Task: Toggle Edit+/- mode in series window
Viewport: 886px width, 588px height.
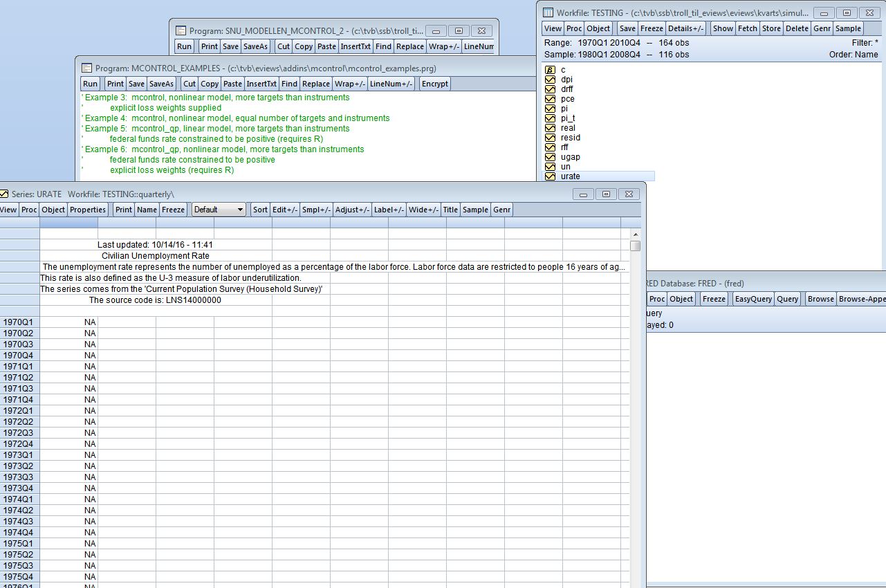Action: click(285, 210)
